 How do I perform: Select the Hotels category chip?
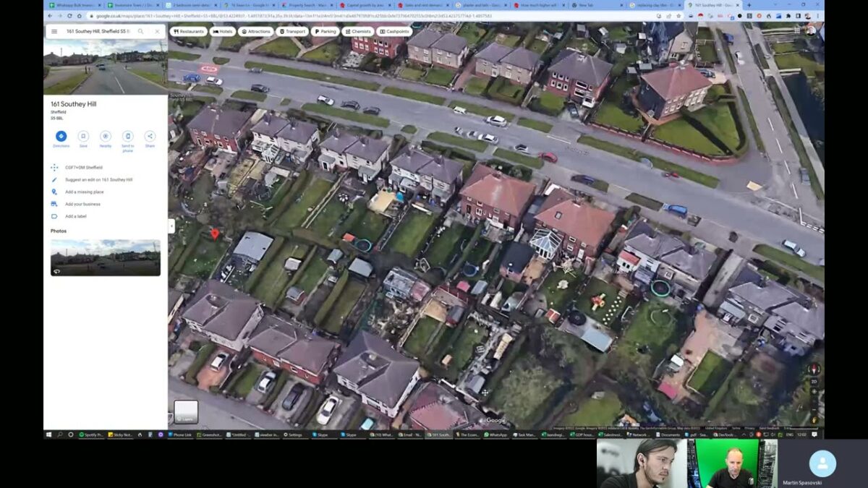click(x=223, y=32)
